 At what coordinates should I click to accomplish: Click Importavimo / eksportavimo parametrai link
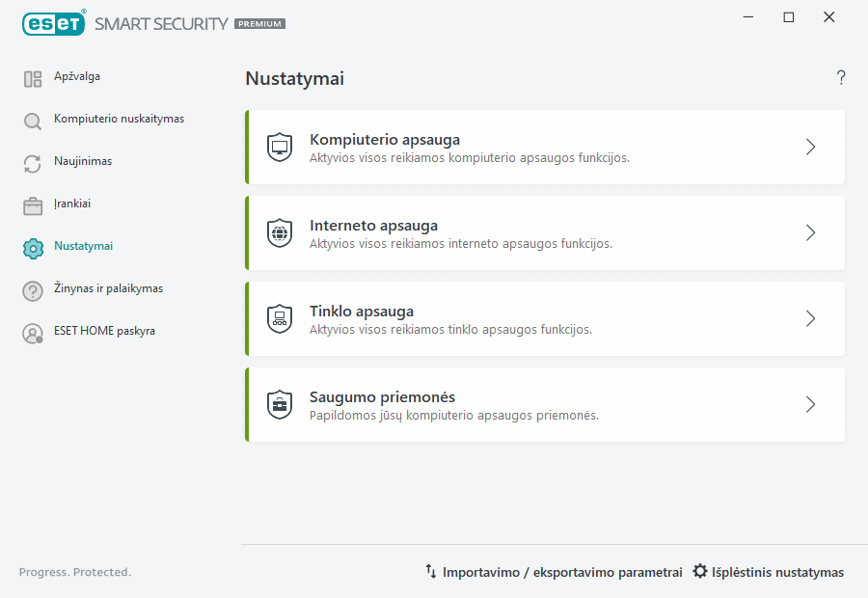click(562, 571)
